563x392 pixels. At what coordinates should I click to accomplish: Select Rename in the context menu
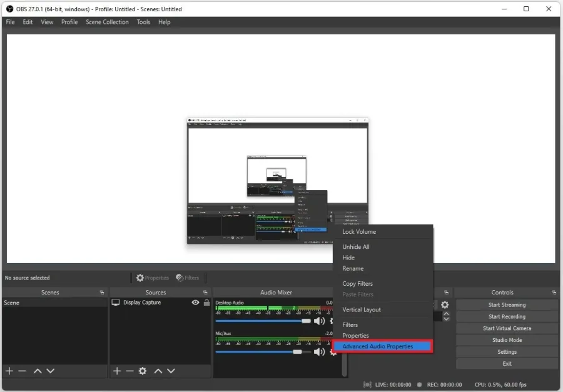tap(383, 268)
